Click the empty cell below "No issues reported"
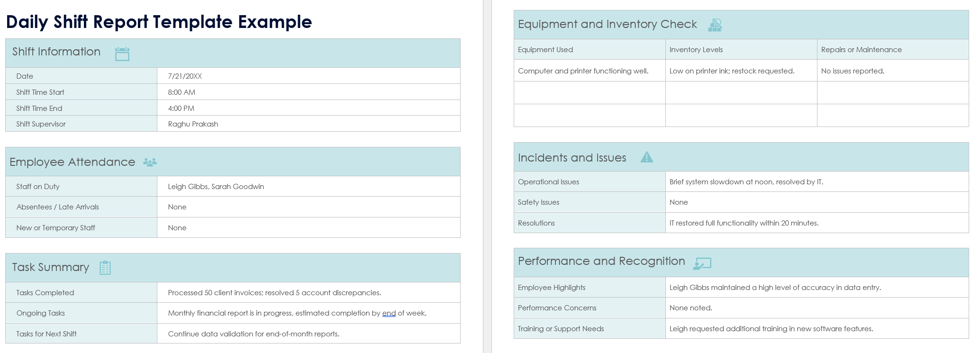The image size is (980, 353). pos(892,93)
